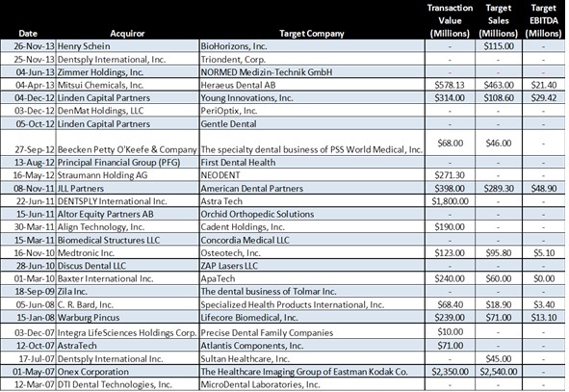Select the '$115.00' target sales cell

pos(499,46)
